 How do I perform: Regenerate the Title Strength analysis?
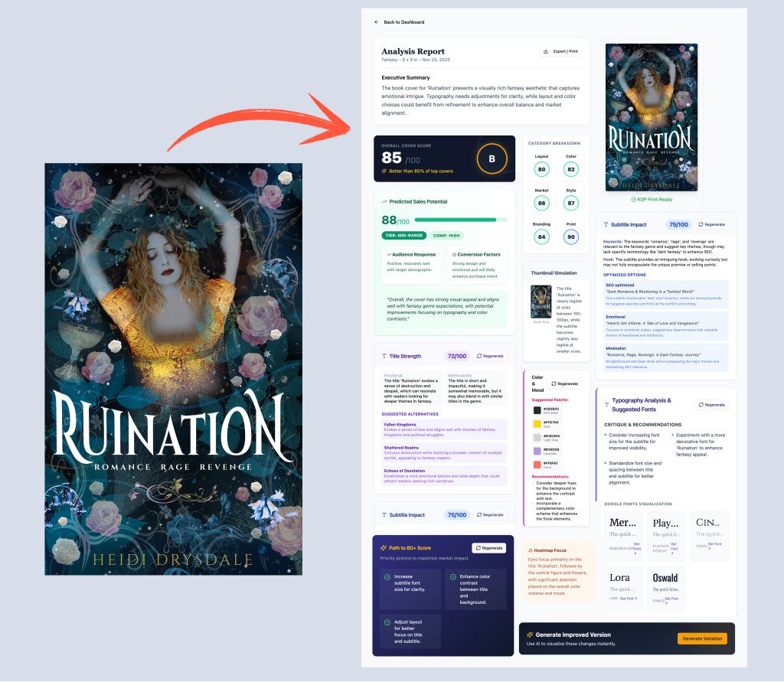(489, 356)
